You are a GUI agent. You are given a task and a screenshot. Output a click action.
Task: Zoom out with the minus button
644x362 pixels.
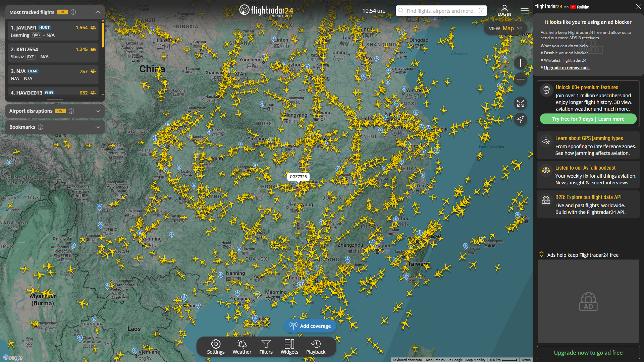click(x=521, y=79)
